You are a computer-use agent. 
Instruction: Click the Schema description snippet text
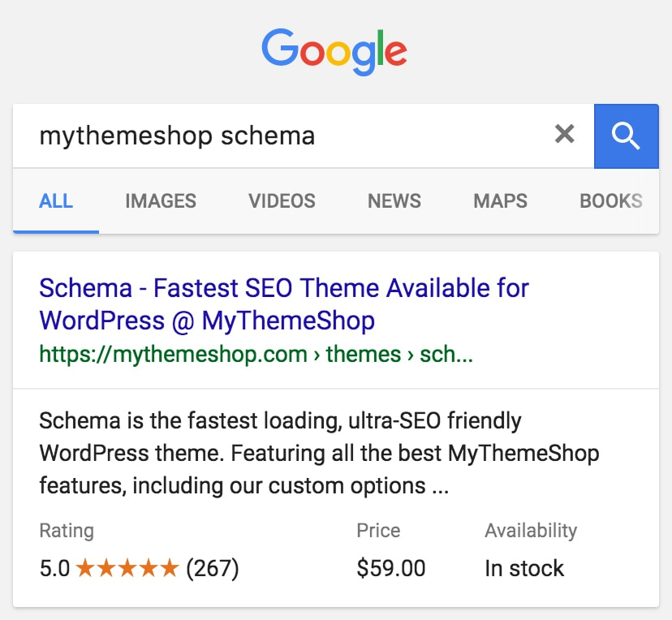pyautogui.click(x=319, y=454)
